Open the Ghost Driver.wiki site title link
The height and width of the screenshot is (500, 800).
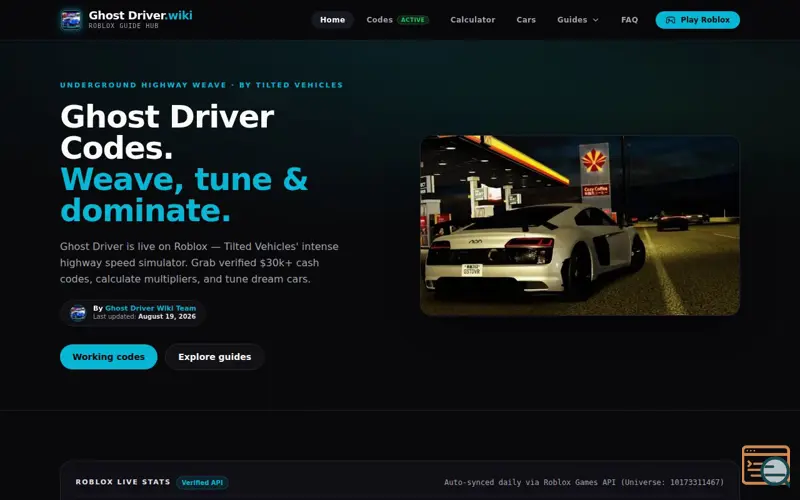(140, 15)
